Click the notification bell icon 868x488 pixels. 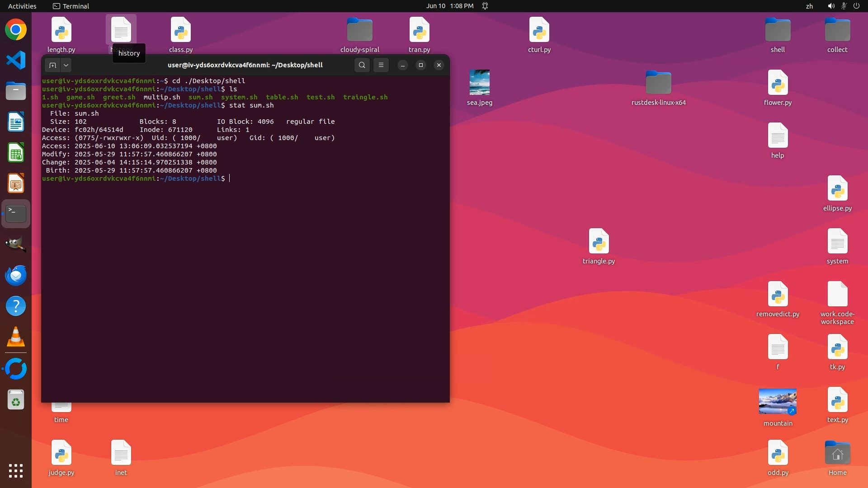point(485,6)
